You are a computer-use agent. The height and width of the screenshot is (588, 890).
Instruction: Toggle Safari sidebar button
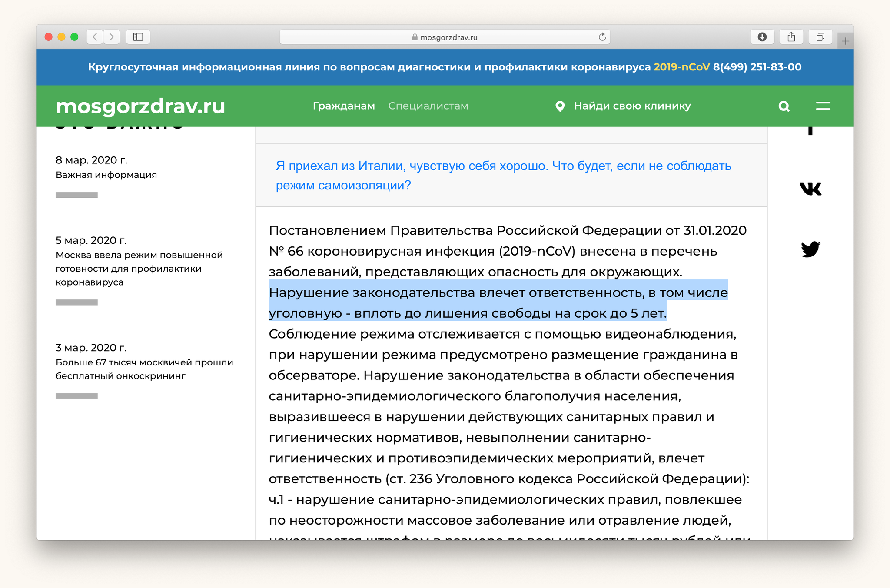pos(138,37)
